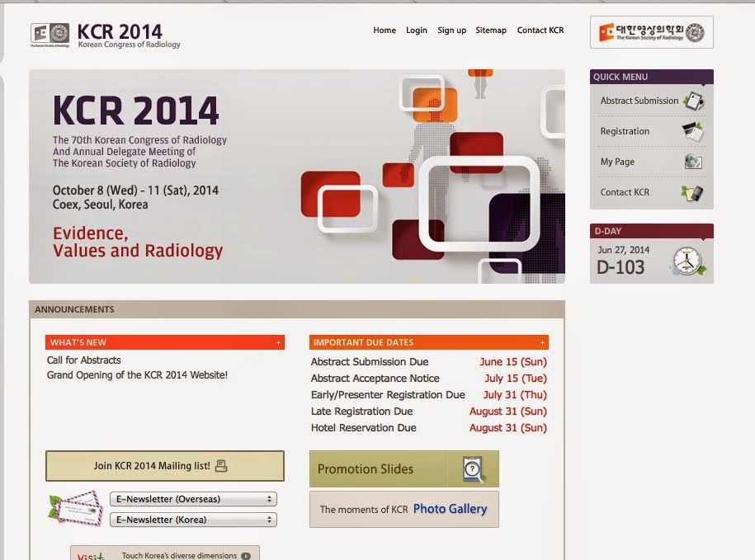
Task: Click the Contact KCR phone icon
Action: click(x=692, y=192)
